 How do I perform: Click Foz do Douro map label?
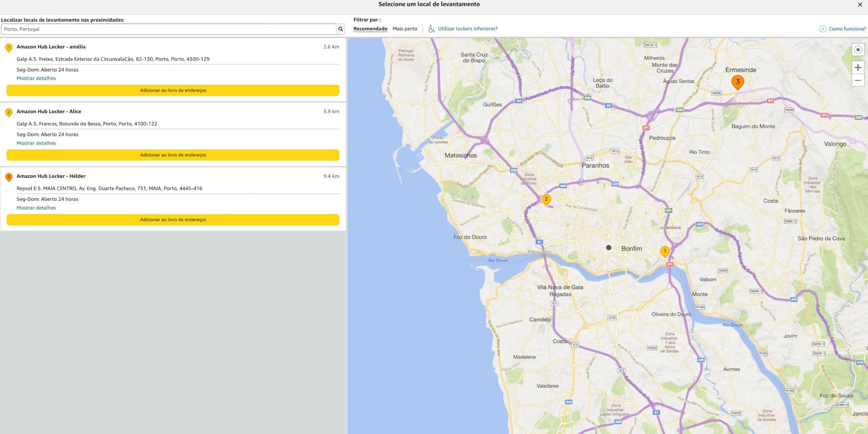coord(470,237)
